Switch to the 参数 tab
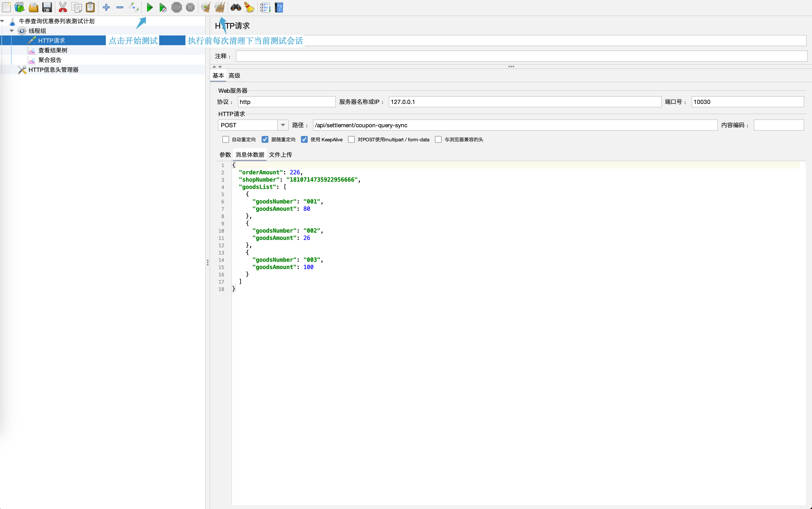Screen dimensions: 812x509 click(225, 154)
